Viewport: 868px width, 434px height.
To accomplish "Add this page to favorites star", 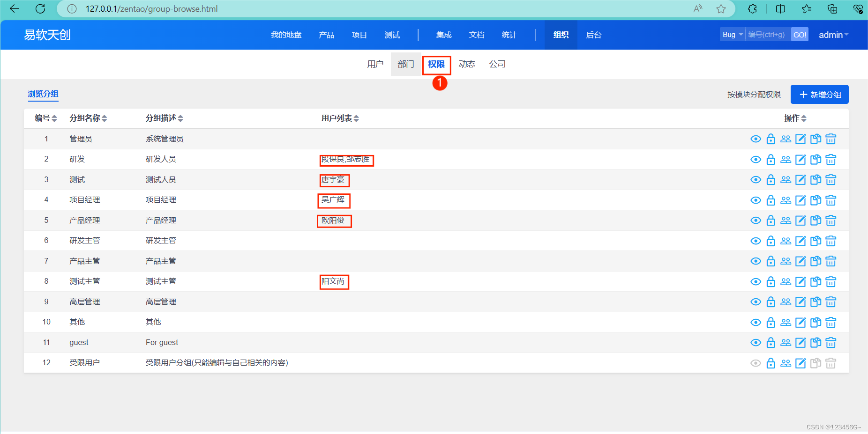I will click(x=721, y=9).
